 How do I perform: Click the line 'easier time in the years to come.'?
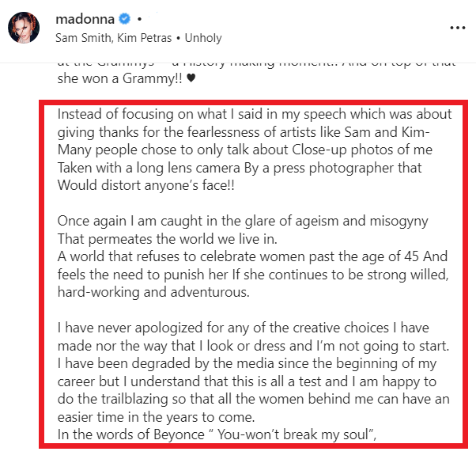click(x=156, y=417)
